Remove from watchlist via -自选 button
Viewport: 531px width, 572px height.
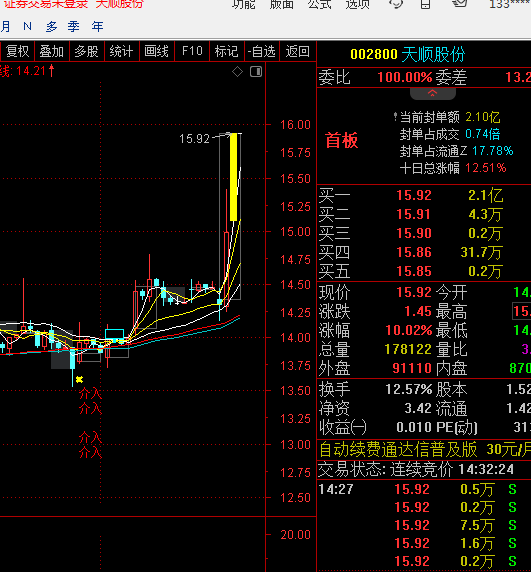261,51
